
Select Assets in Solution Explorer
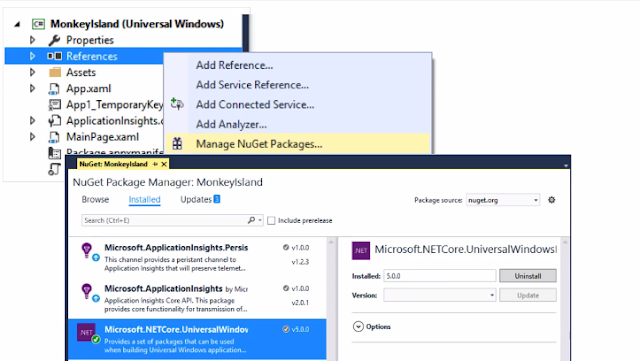point(81,72)
